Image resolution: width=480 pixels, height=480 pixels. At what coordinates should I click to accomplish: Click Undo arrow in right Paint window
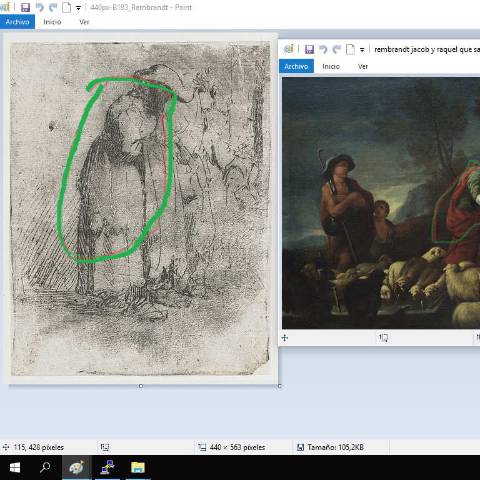[323, 50]
